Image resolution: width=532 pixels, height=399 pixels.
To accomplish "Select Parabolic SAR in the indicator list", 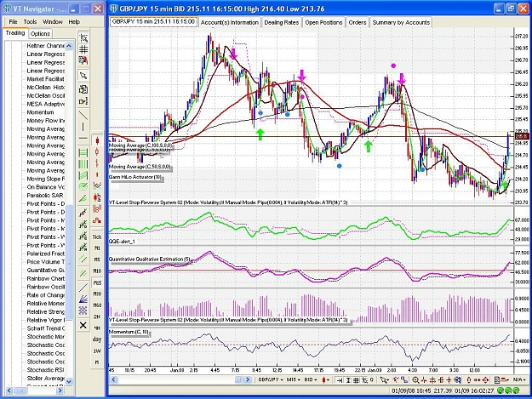I will click(x=45, y=196).
